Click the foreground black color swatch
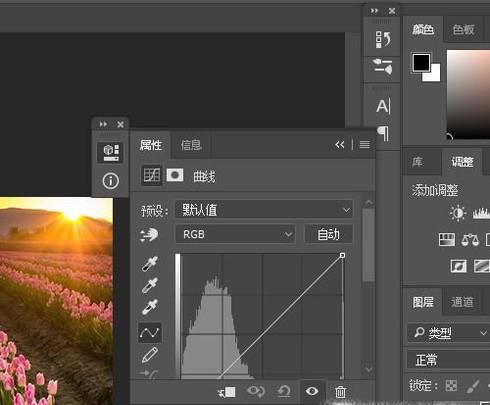The height and width of the screenshot is (405, 490). 421,62
